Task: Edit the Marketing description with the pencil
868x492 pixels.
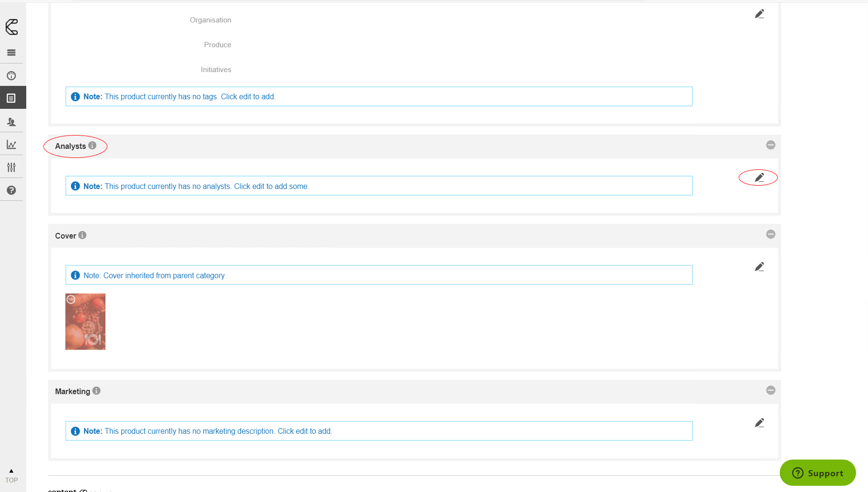Action: click(759, 423)
